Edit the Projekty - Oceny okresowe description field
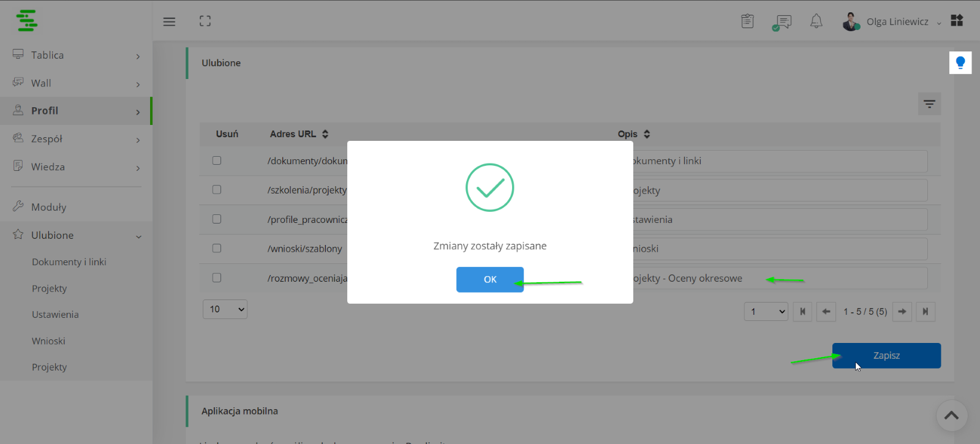Viewport: 980px width, 444px height. click(x=778, y=278)
